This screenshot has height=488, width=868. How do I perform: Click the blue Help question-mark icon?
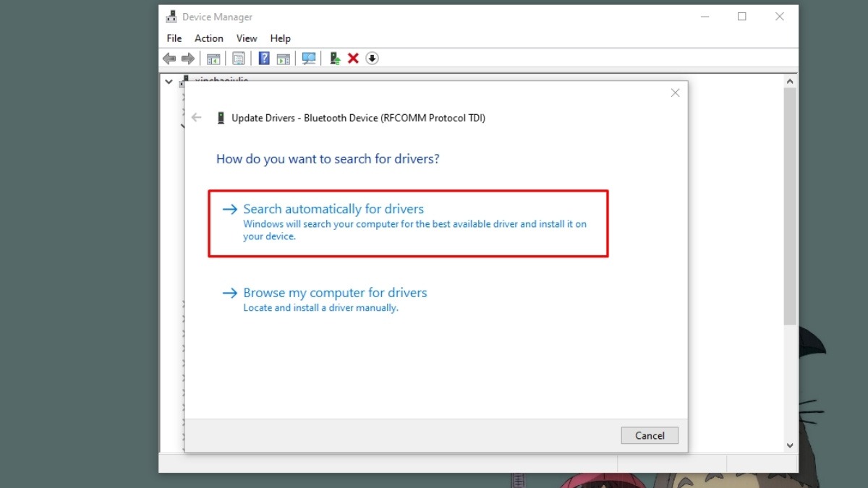264,59
